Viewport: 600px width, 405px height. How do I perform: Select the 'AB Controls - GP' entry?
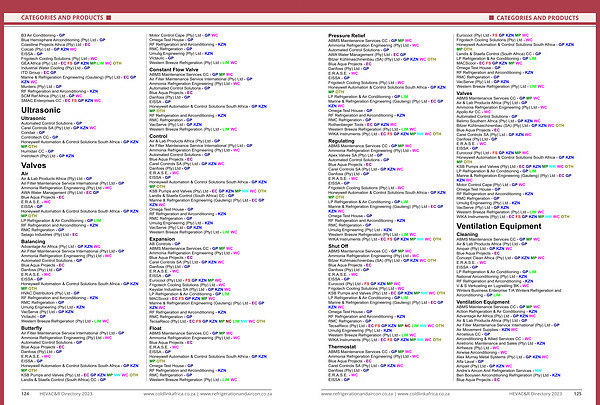click(x=165, y=243)
